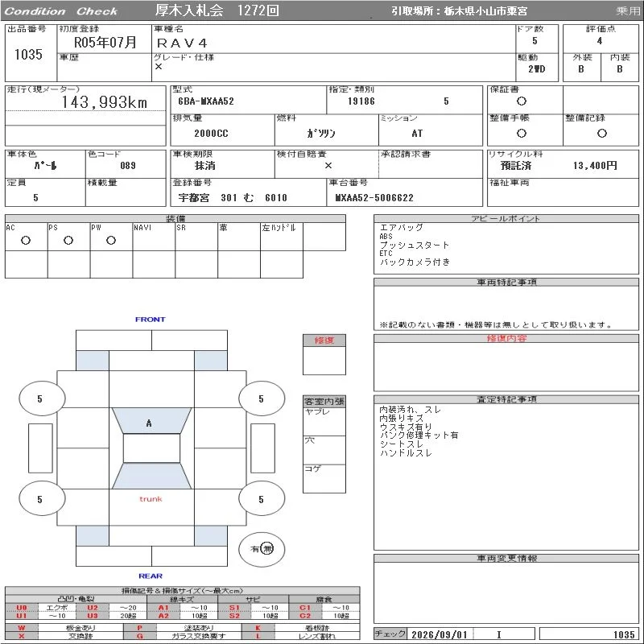Click the rear-right tire circle marked 5
Screen dimensions: 644x644
[x=262, y=498]
